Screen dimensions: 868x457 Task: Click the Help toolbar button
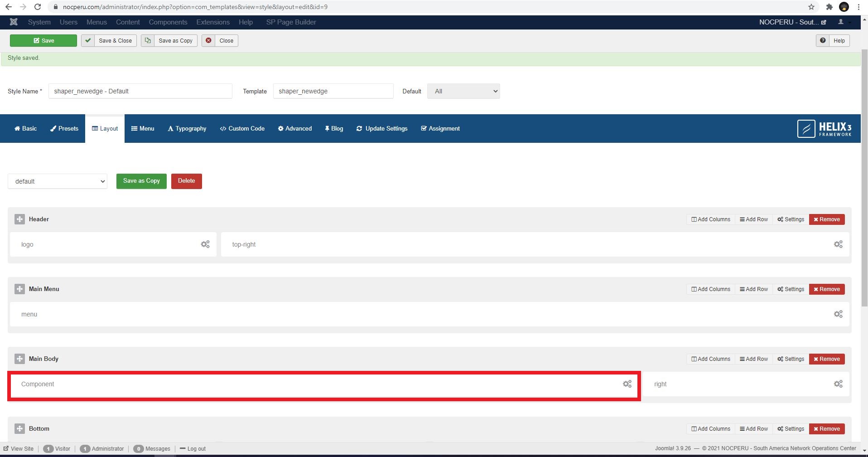tap(833, 41)
